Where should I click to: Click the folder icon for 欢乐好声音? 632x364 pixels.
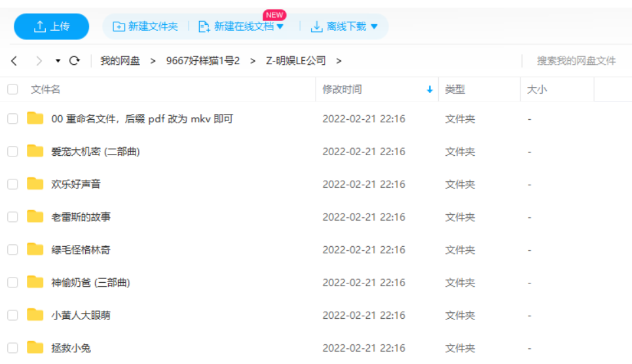coord(35,184)
